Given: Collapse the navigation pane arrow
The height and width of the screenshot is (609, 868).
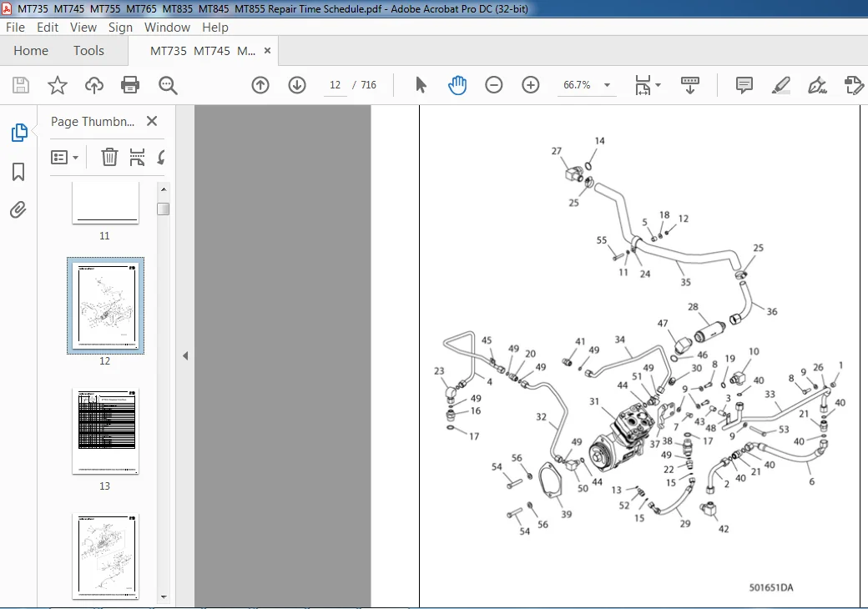Looking at the screenshot, I should [x=185, y=355].
